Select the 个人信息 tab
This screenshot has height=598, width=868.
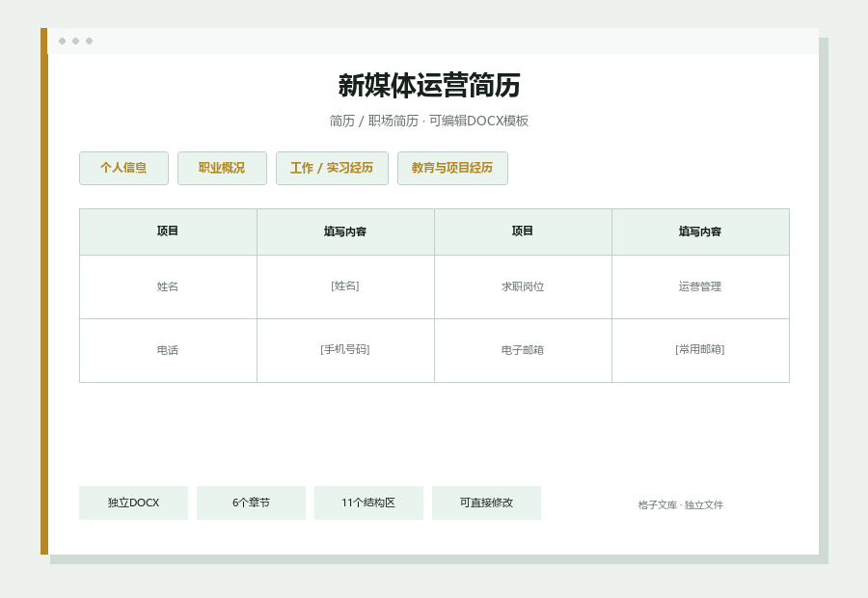(x=123, y=169)
